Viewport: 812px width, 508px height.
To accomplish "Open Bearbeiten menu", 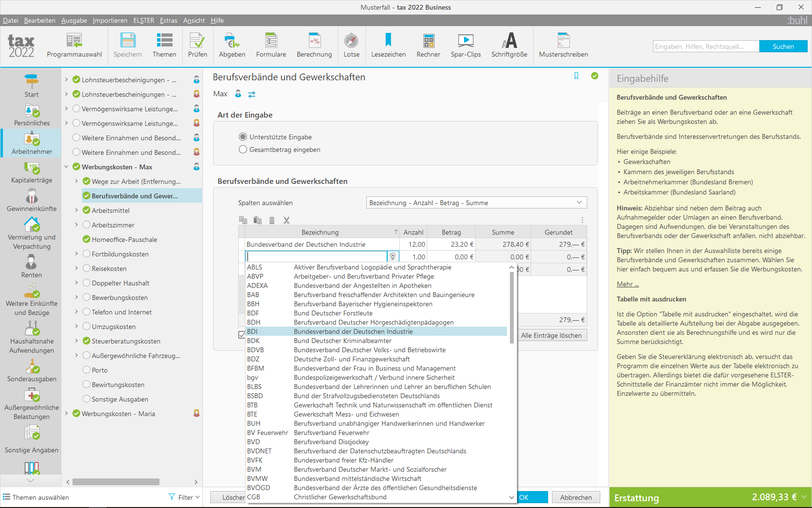I will point(40,20).
